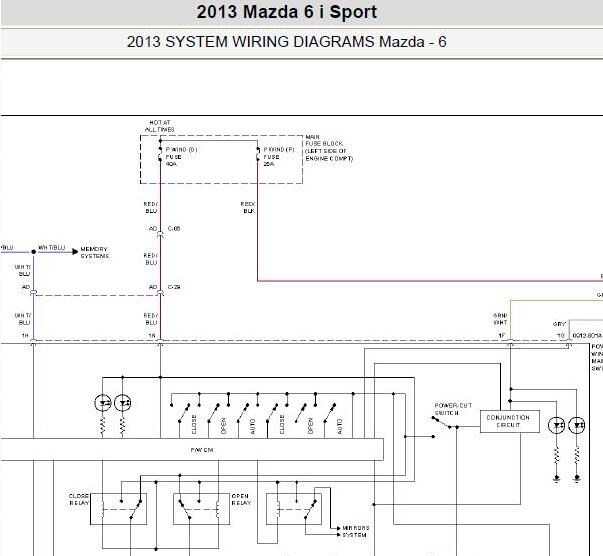Click the RED/BLK wire color label
603x556 pixels.
[x=247, y=207]
